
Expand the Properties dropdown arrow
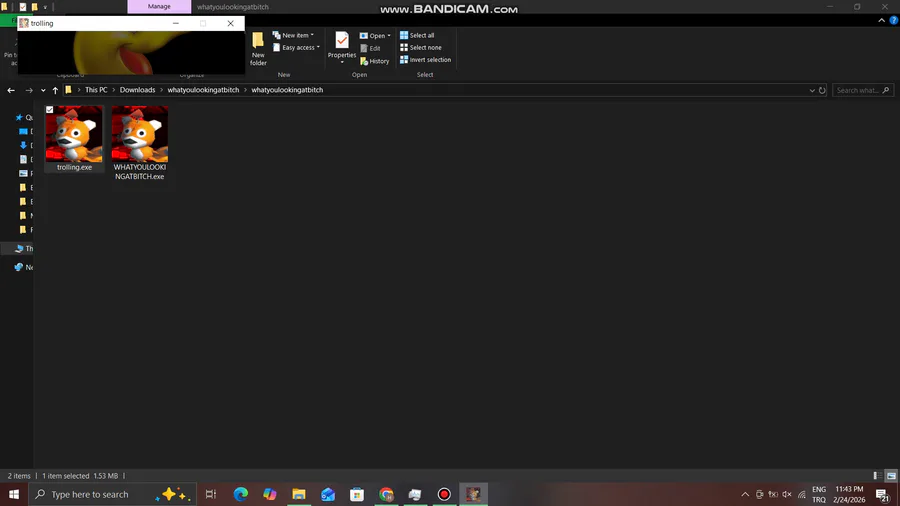coord(342,62)
